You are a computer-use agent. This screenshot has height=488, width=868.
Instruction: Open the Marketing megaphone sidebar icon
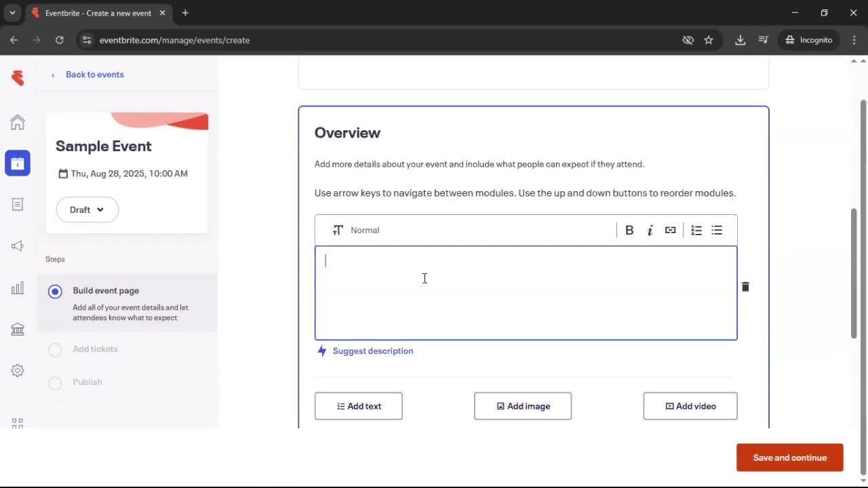(18, 246)
